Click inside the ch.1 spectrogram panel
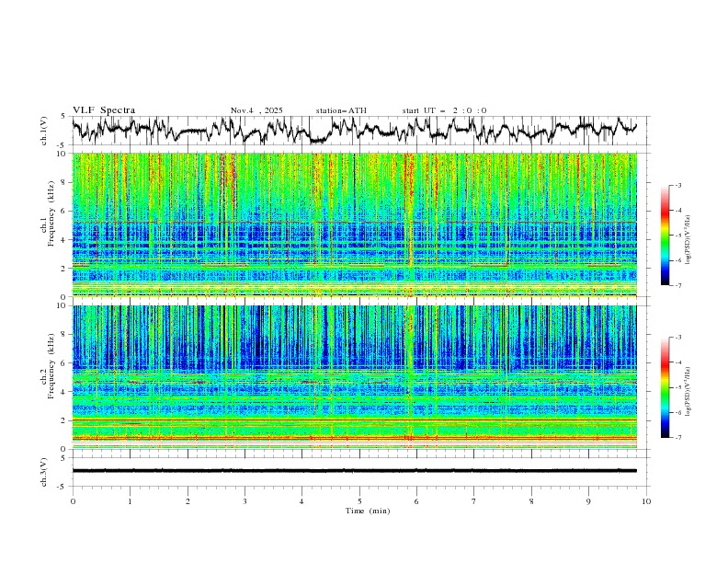 click(x=354, y=224)
